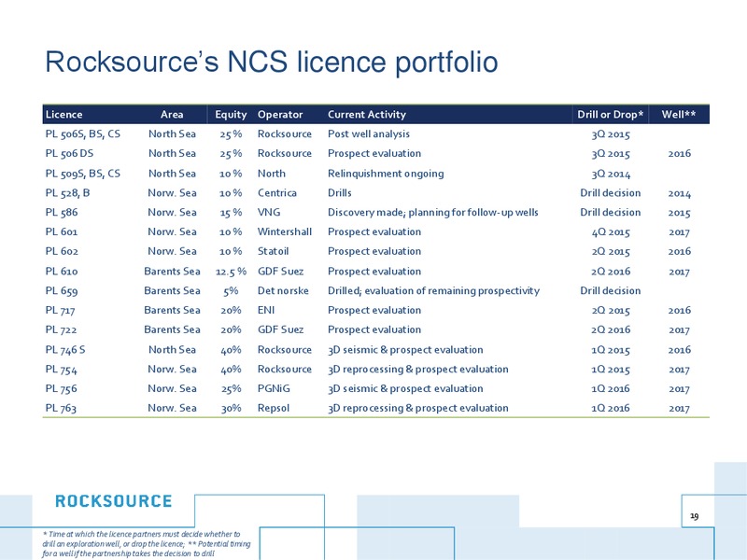Click "Norw. Sea" area in PL 763 row
747x560 pixels.
(x=172, y=409)
